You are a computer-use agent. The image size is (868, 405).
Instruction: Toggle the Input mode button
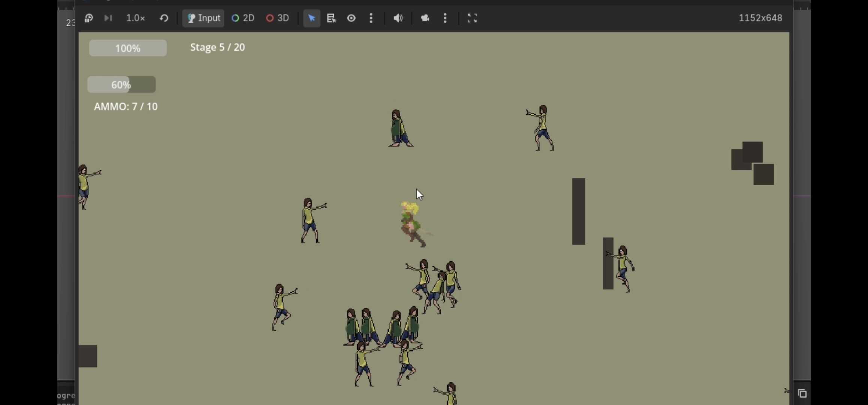click(x=204, y=18)
